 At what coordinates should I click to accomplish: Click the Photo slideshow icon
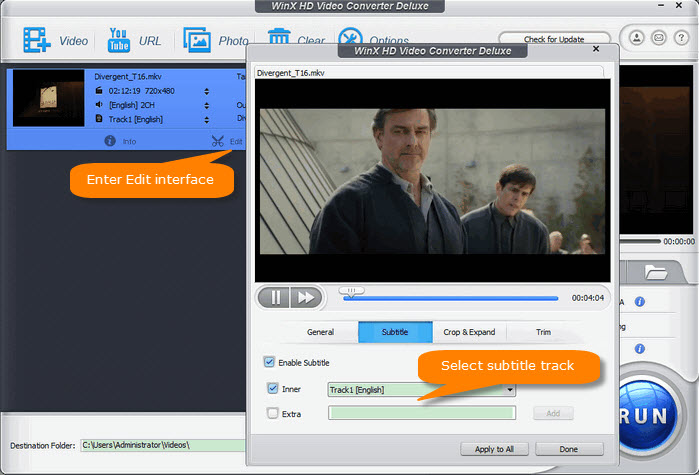pyautogui.click(x=197, y=40)
